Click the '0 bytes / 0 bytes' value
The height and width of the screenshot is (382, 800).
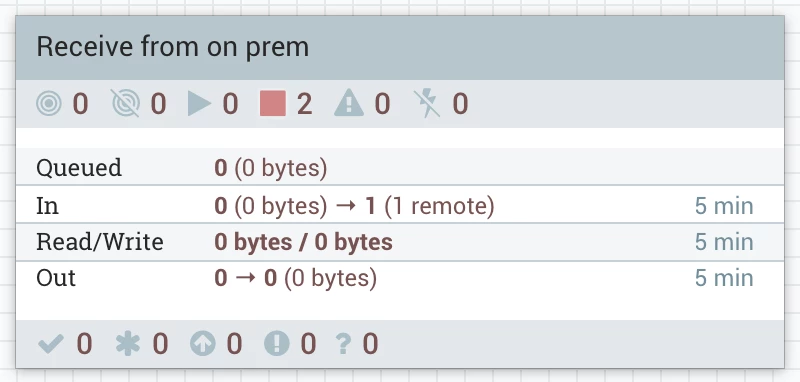304,242
